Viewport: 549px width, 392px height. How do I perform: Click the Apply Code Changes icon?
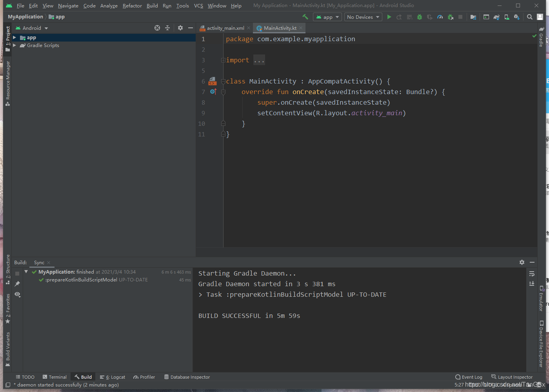(409, 17)
